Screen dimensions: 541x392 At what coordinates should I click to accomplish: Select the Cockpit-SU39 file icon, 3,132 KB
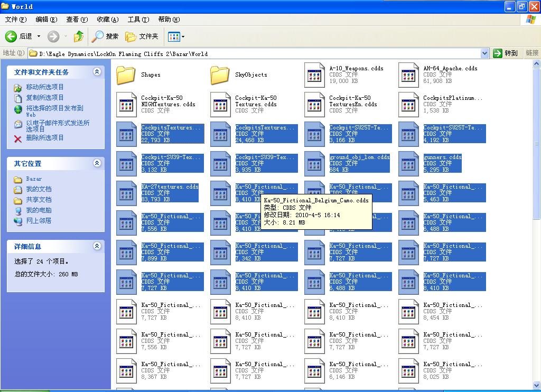[126, 164]
